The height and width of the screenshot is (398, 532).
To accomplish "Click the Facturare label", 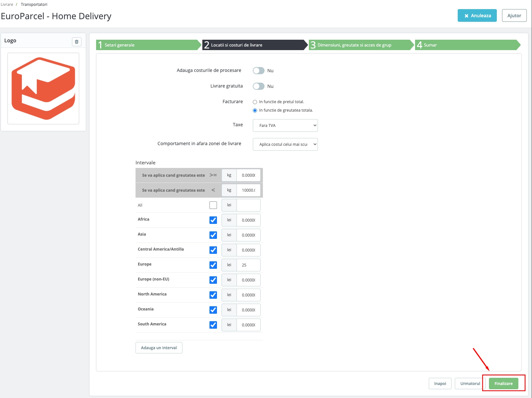I will tap(233, 102).
